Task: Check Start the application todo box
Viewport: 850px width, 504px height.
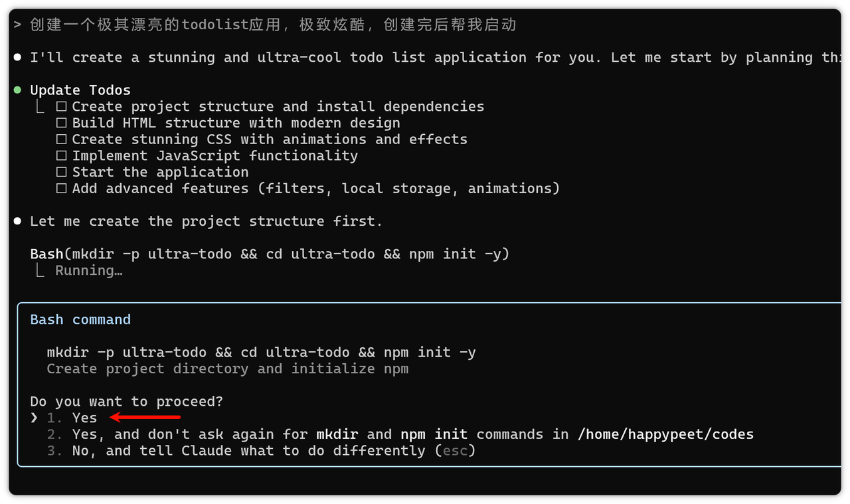Action: click(x=61, y=172)
